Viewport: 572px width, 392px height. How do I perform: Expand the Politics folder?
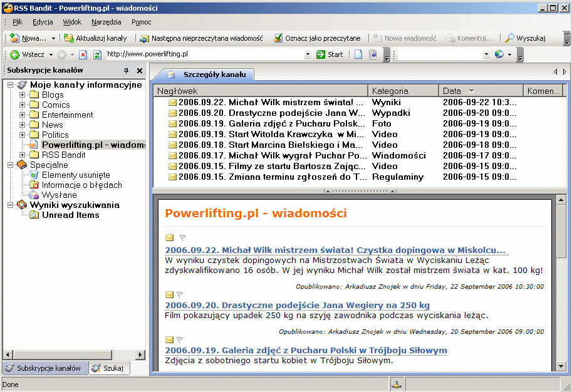23,135
